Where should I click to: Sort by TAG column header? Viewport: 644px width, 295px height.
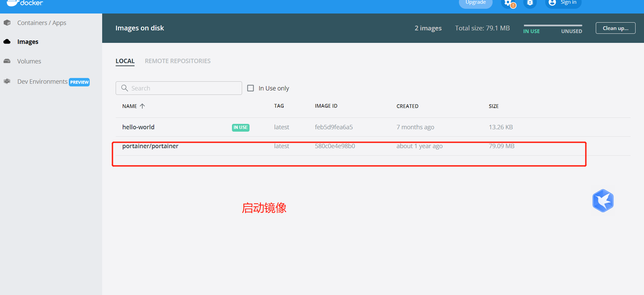[279, 106]
